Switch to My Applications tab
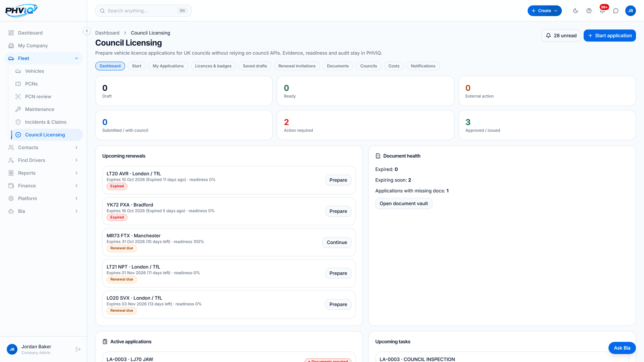The width and height of the screenshot is (644, 362). click(x=168, y=66)
